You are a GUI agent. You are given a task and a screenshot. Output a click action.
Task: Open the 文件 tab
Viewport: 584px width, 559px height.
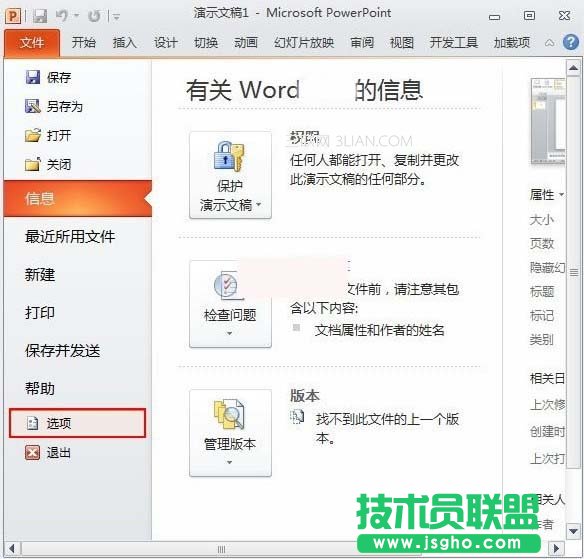(x=32, y=43)
